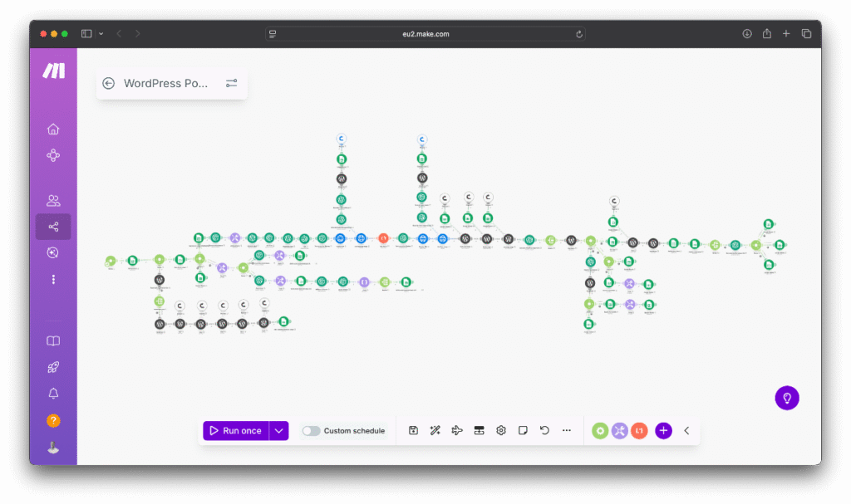Go back using the arrow beside WordPress title
Screen dimensions: 851x504
click(x=108, y=83)
